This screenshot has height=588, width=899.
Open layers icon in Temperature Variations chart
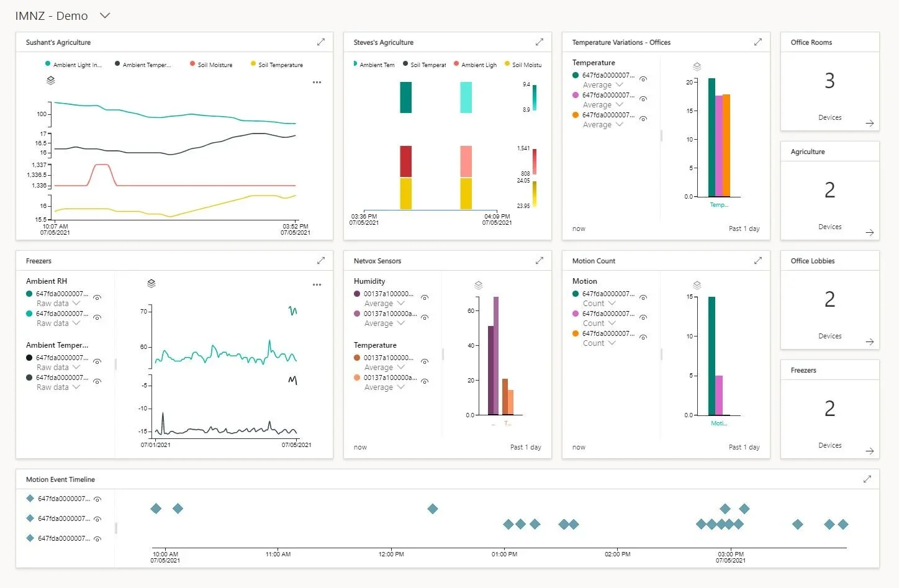(x=697, y=66)
